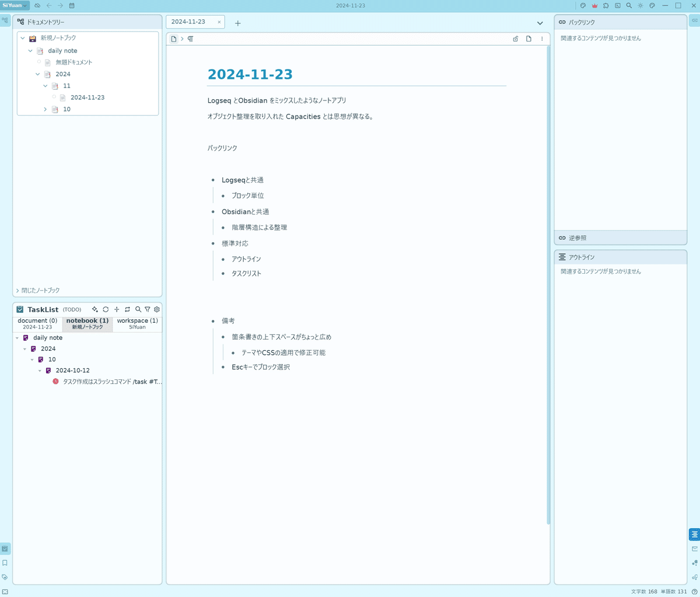Switch to notebook (1) task tab
The width and height of the screenshot is (700, 597).
tap(87, 323)
